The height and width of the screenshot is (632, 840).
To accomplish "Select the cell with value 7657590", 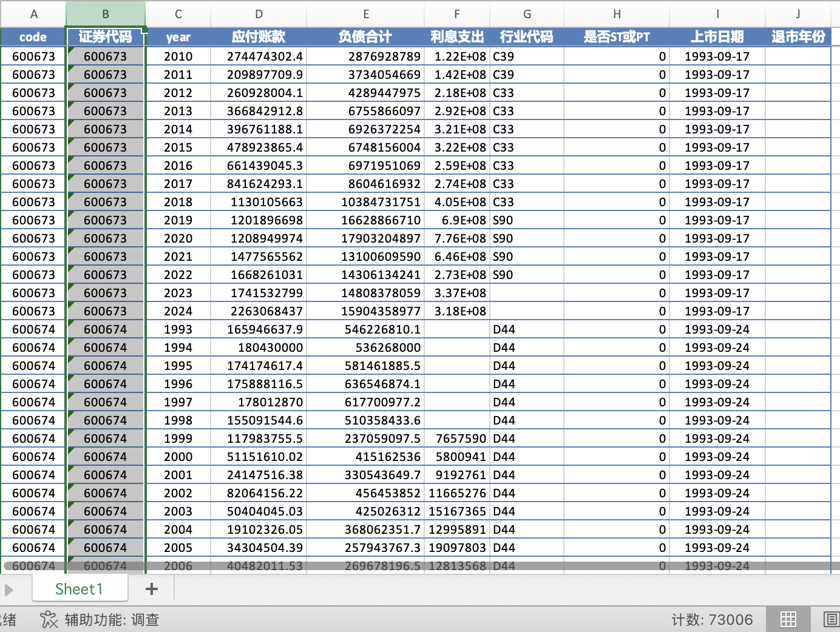I will coord(457,439).
